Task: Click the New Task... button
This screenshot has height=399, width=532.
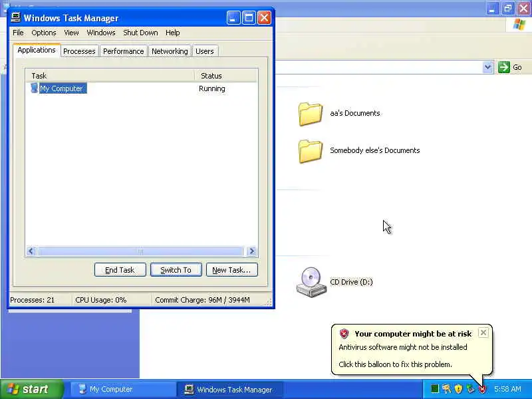Action: 231,270
